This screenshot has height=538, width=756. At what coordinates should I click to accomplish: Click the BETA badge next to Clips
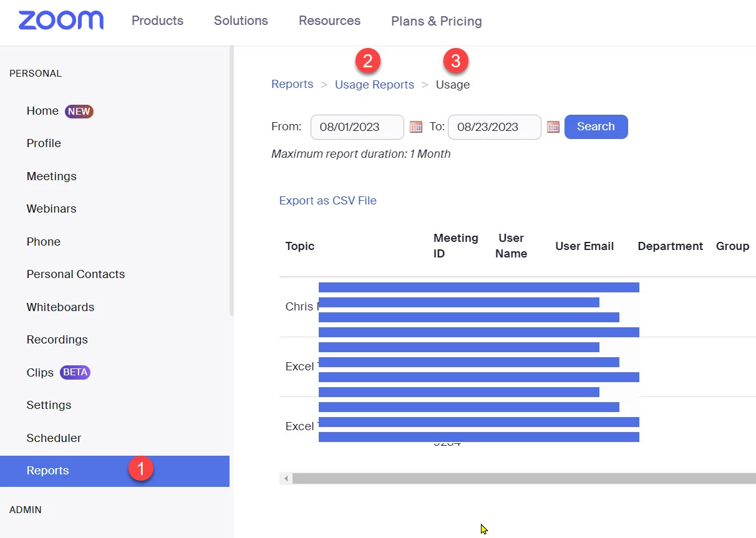pos(75,373)
